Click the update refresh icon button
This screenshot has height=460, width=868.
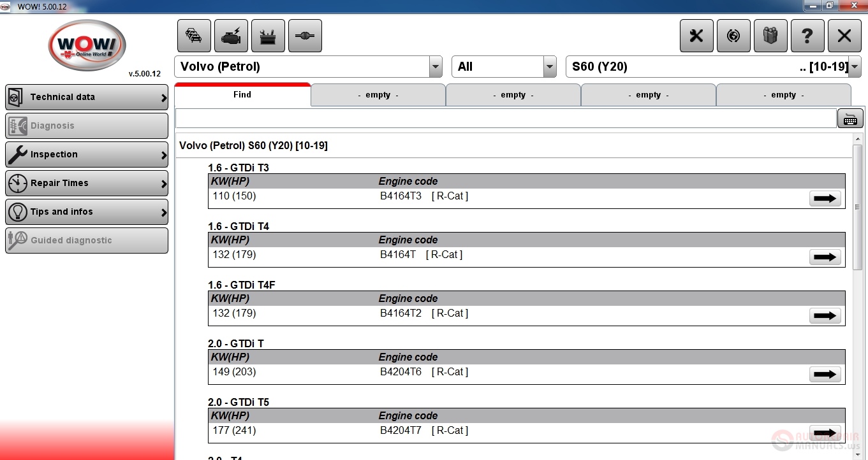point(733,36)
